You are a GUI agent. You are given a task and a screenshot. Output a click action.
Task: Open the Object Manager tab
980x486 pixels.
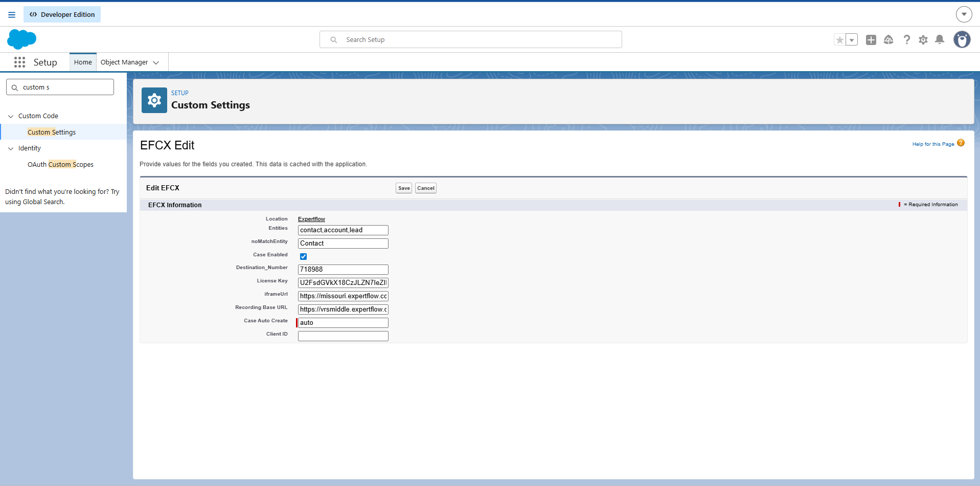pyautogui.click(x=124, y=62)
